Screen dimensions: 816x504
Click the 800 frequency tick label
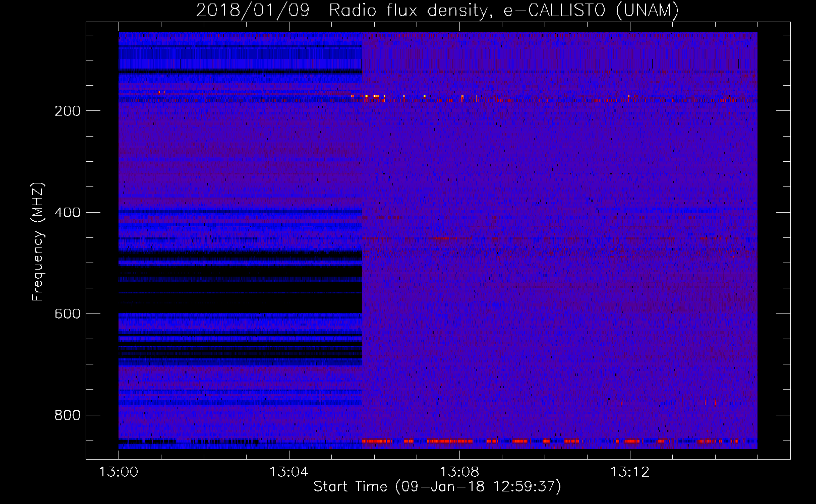[68, 415]
